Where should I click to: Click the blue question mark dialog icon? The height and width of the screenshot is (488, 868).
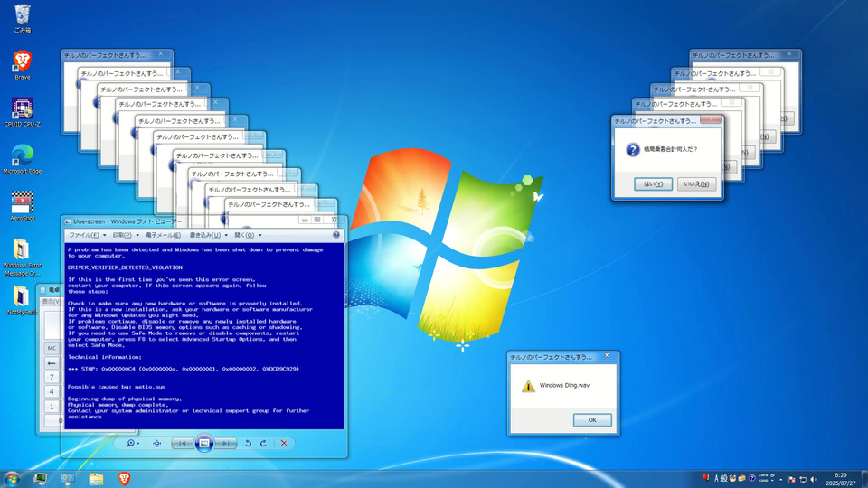633,149
